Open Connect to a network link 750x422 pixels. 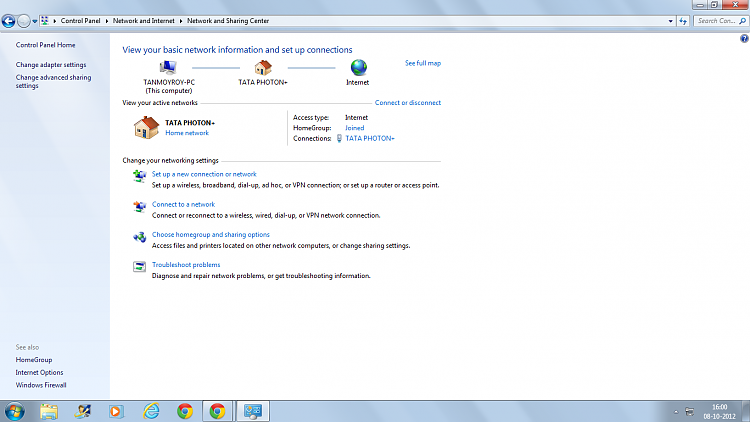pyautogui.click(x=183, y=204)
